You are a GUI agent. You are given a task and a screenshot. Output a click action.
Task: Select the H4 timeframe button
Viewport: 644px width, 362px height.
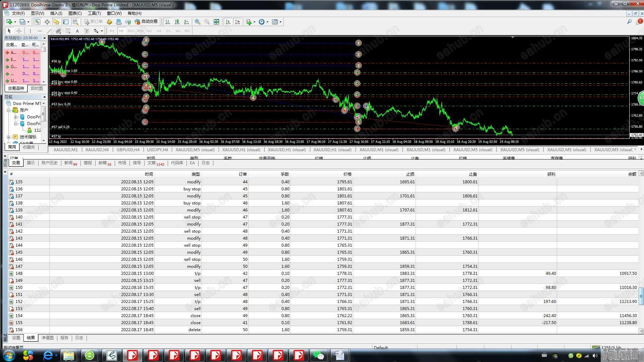(x=159, y=31)
